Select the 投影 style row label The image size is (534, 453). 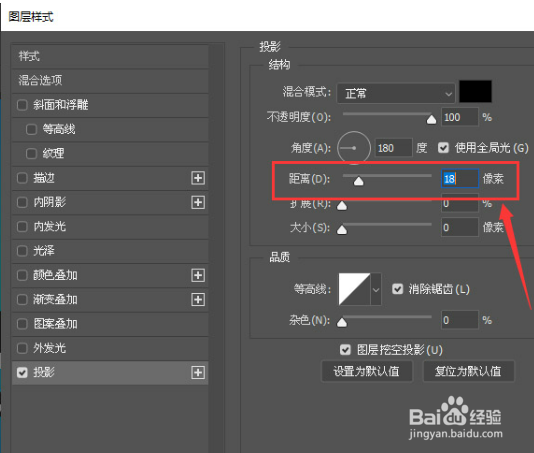click(x=44, y=372)
